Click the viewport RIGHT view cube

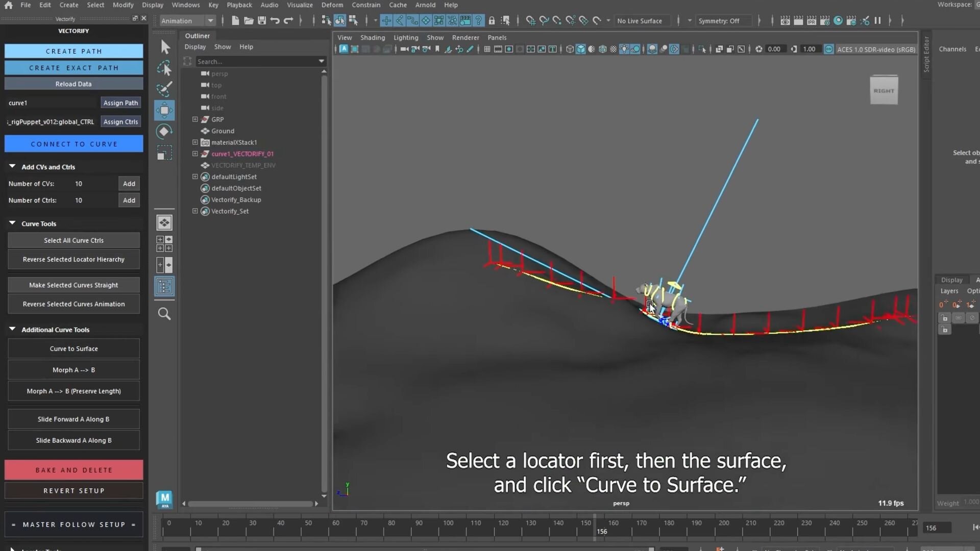pyautogui.click(x=884, y=91)
